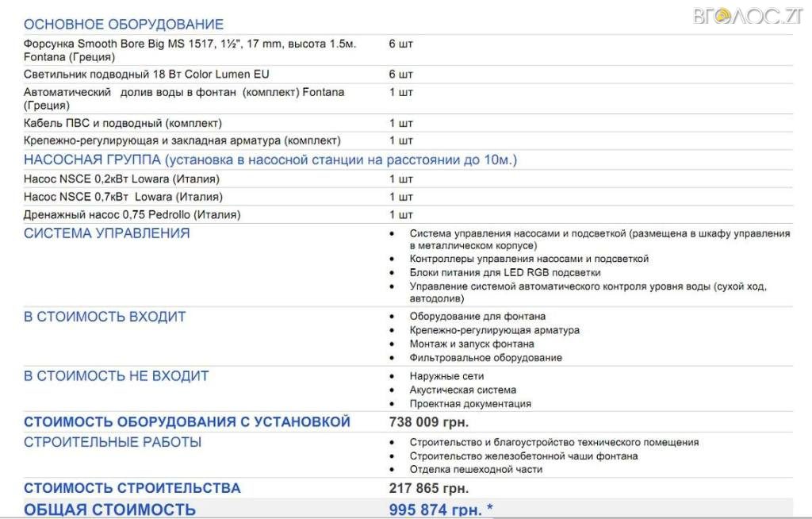Click the Светильник подводный 18 Вт row
The height and width of the screenshot is (519, 812).
click(147, 75)
